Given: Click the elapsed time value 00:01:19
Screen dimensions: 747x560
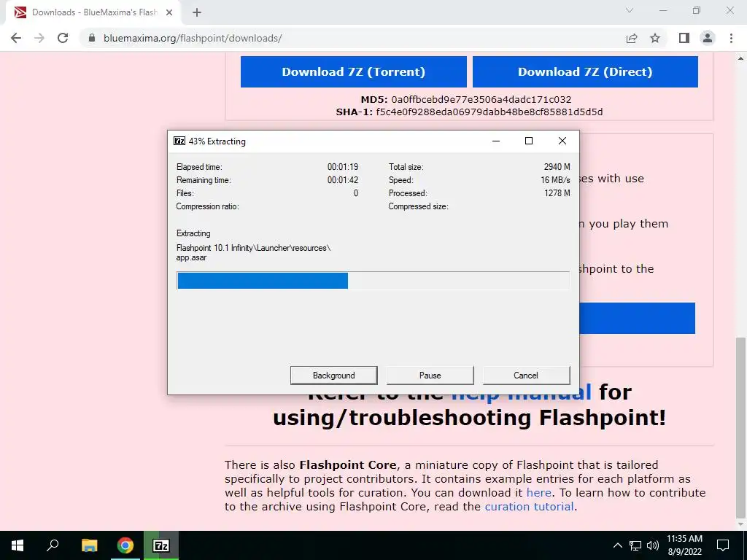Looking at the screenshot, I should pyautogui.click(x=343, y=167).
